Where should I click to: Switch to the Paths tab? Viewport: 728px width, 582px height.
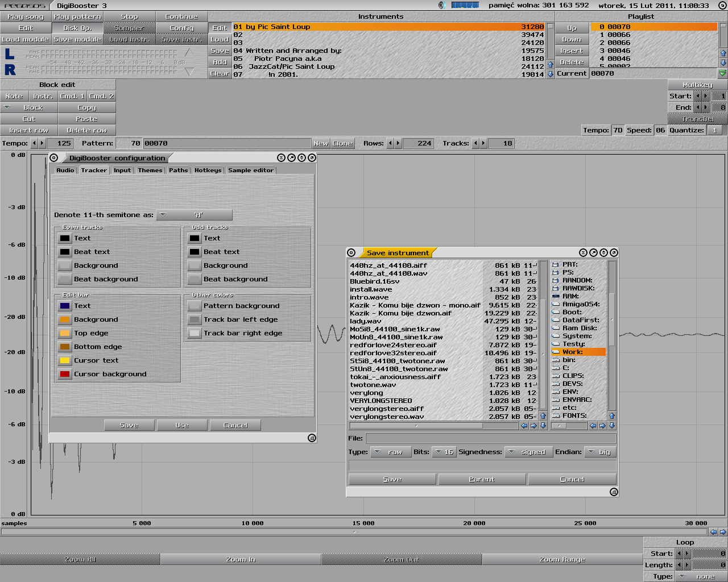[179, 170]
